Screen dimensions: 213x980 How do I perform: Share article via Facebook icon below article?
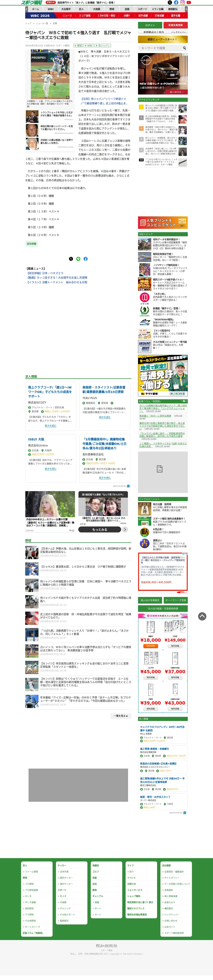pos(86,259)
